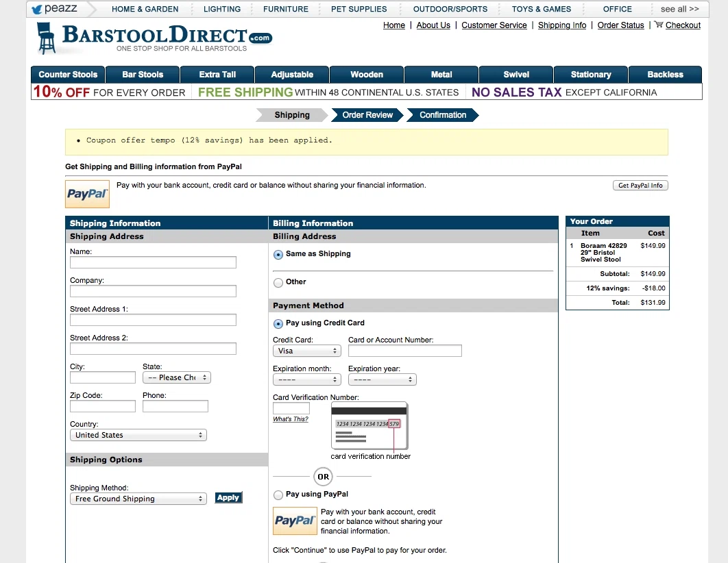
Task: Click the Shipping step in progress bar
Action: point(292,115)
